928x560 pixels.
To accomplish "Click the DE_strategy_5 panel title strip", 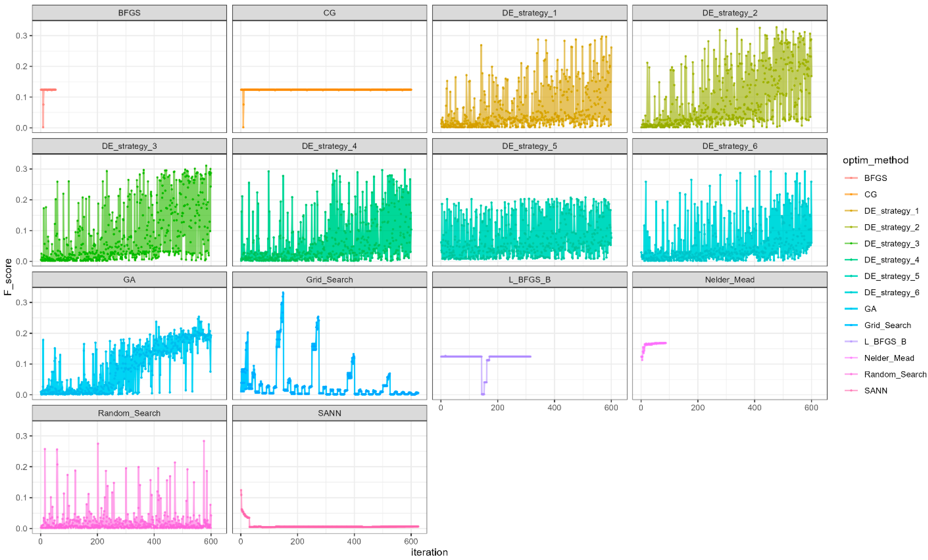I will 529,146.
